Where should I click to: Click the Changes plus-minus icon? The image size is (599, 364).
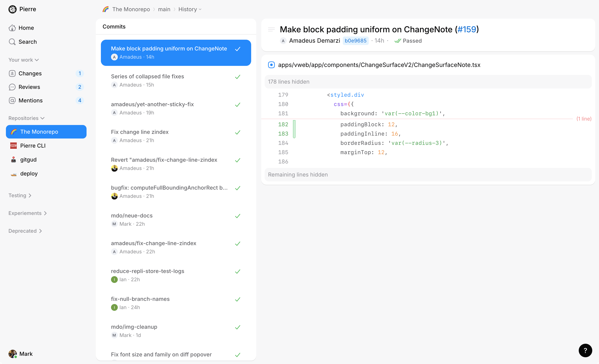click(x=12, y=73)
